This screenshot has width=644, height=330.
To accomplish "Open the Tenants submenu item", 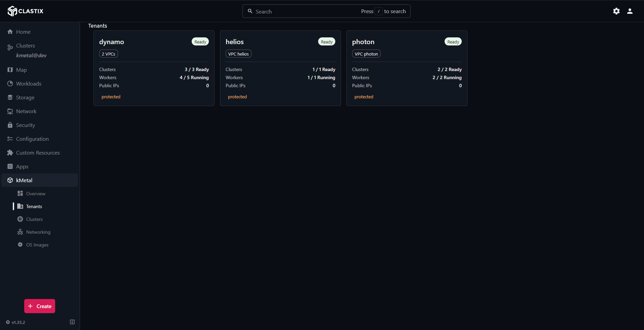I will [34, 206].
